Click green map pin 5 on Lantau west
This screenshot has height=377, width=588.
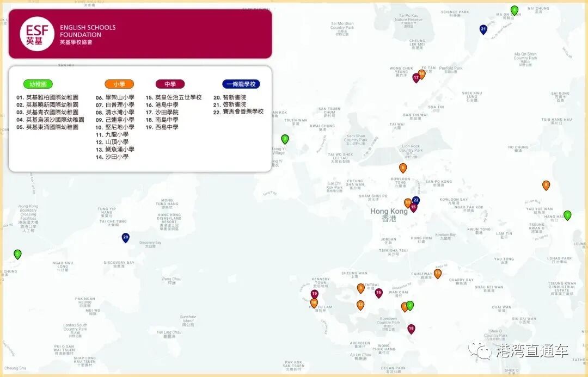coord(17,255)
